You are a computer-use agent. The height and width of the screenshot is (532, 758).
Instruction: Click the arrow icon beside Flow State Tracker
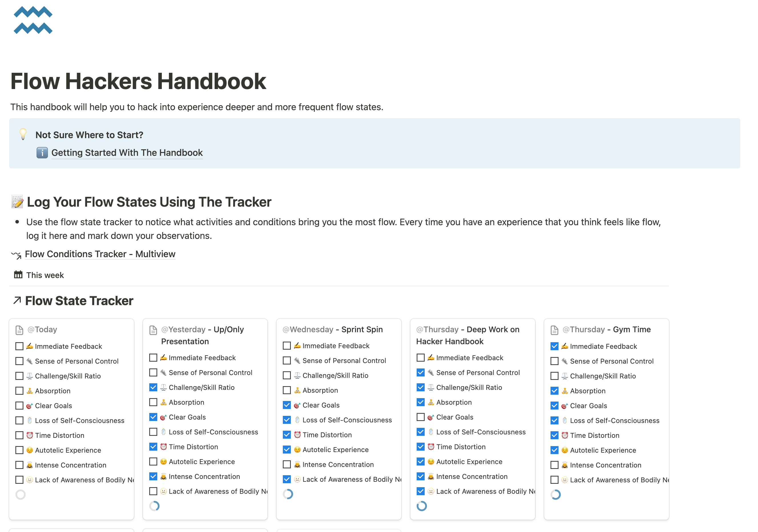17,300
